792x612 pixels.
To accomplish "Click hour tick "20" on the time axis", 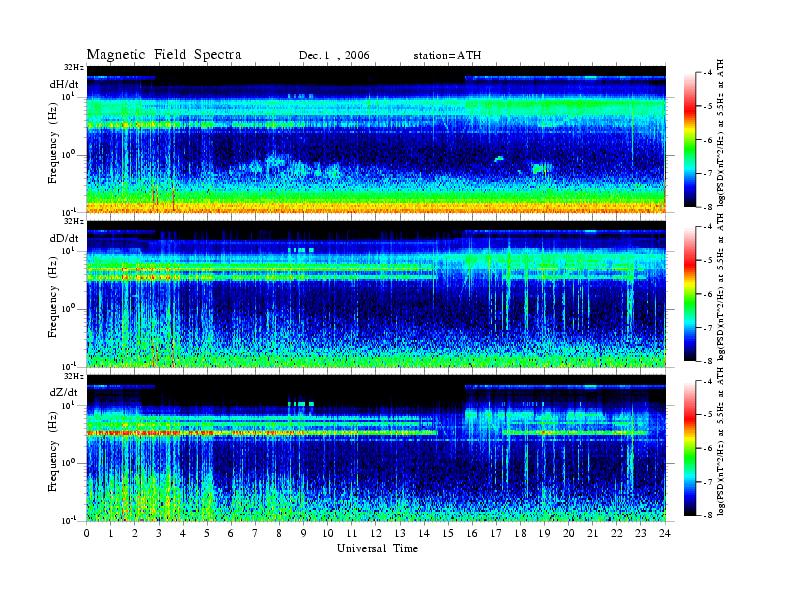I will tap(569, 533).
